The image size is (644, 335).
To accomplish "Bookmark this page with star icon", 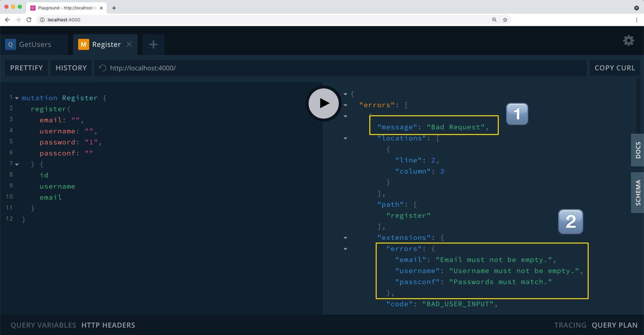I will tap(505, 20).
